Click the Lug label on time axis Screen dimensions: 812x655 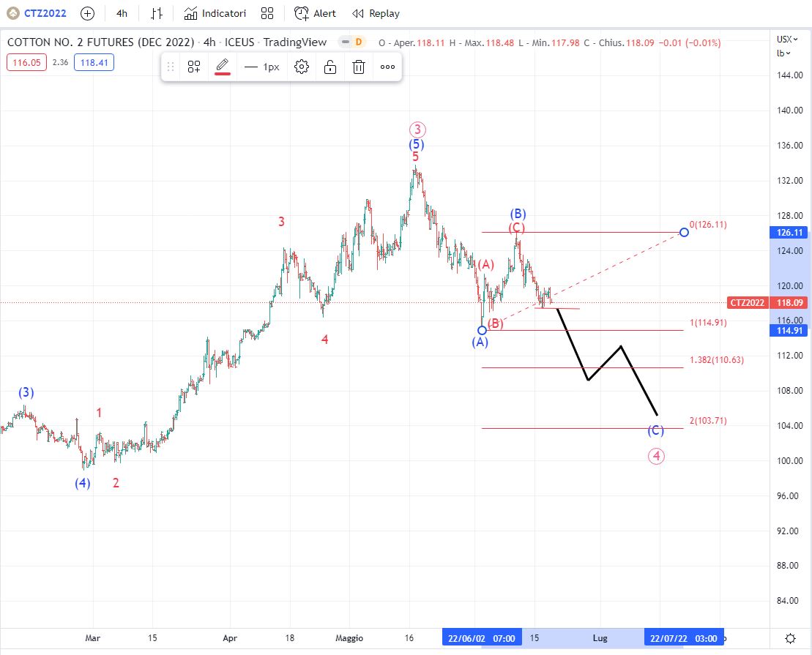pos(600,638)
